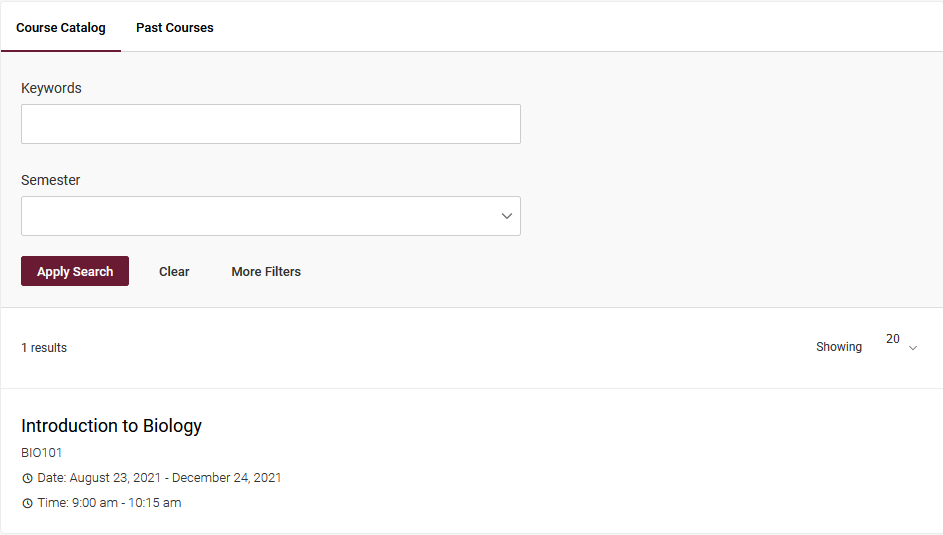Open the Introduction to Biology course
Screen dimensions: 943x535
click(111, 426)
